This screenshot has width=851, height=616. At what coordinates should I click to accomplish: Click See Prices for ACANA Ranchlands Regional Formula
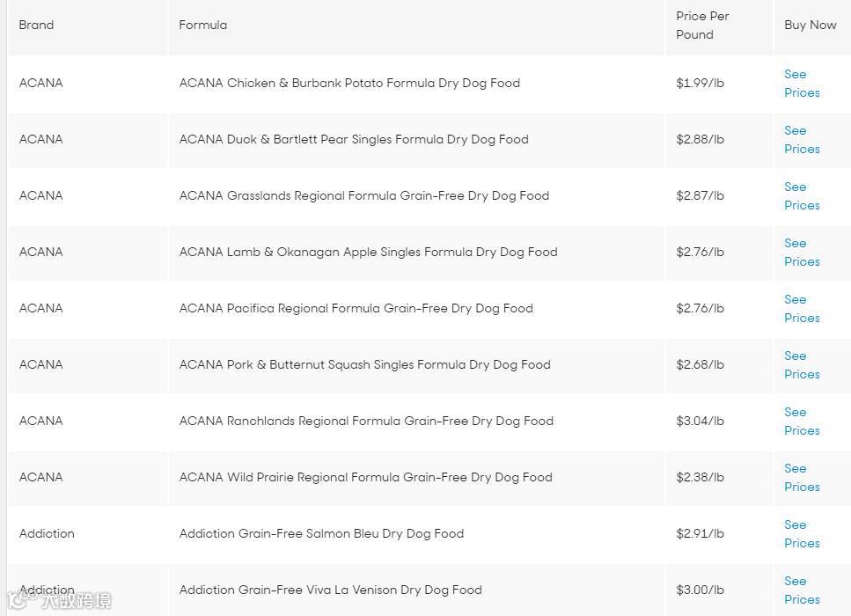coord(802,422)
